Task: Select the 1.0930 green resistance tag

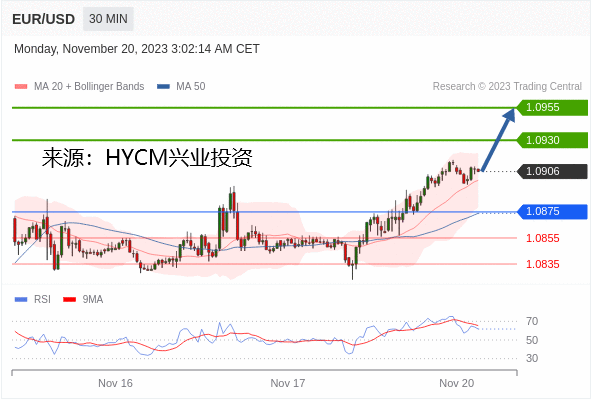Action: (552, 140)
